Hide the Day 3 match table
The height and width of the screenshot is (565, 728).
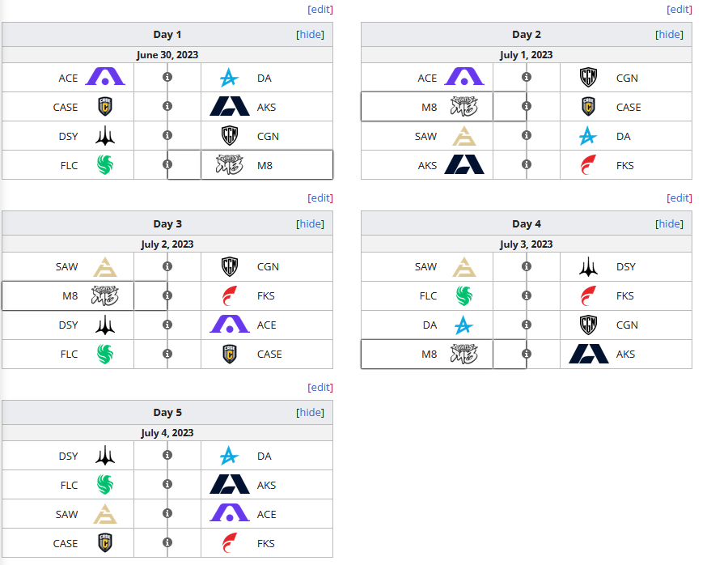(311, 224)
